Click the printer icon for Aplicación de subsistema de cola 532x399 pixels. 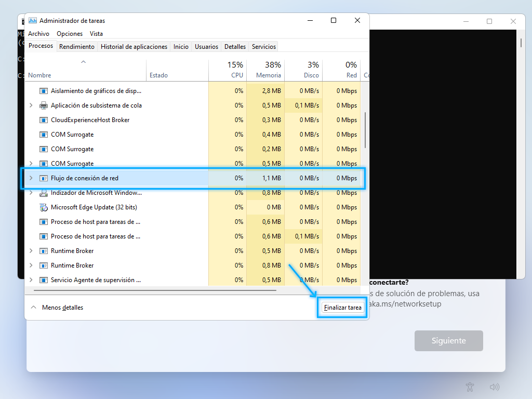[x=44, y=105]
